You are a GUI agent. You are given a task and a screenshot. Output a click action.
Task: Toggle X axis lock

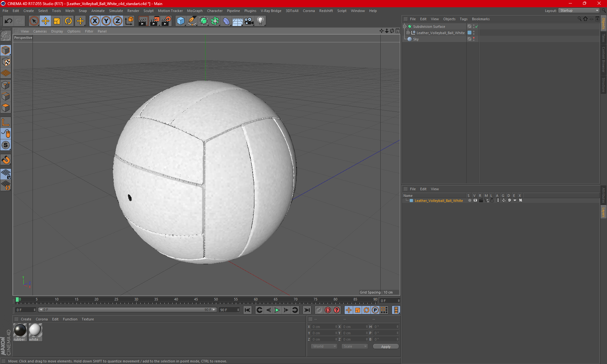pos(95,21)
